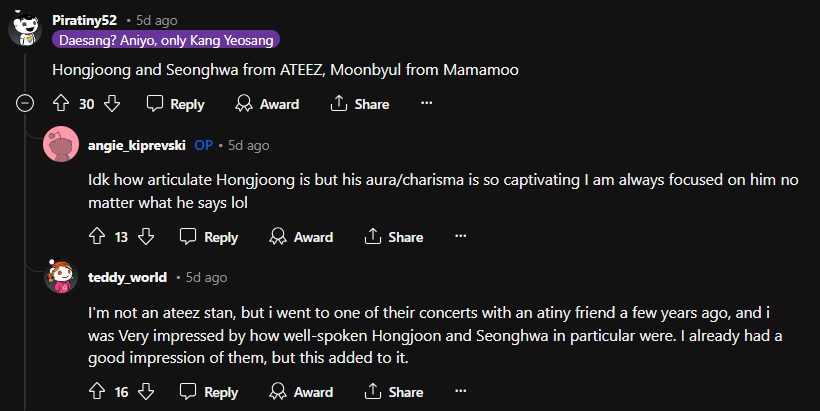This screenshot has width=820, height=411.
Task: Collapse the Piratiny52 comment thread
Action: 25,103
